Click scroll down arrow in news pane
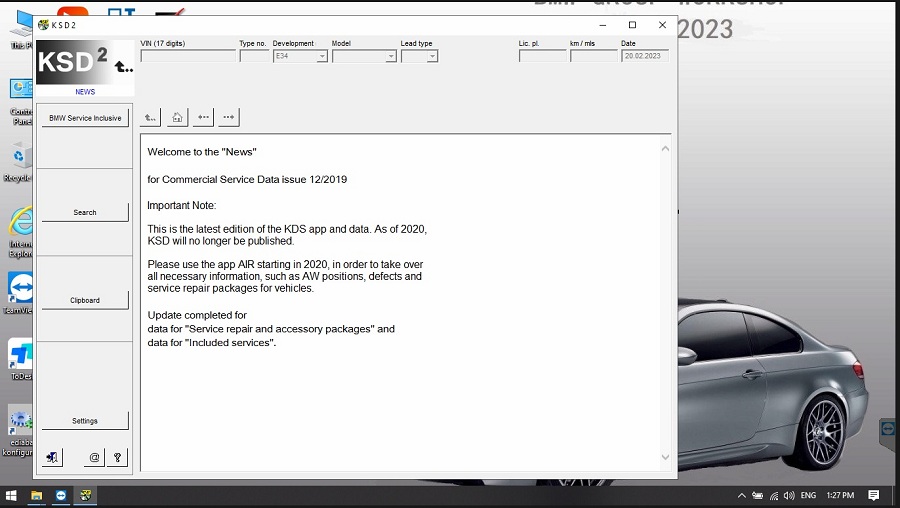The width and height of the screenshot is (900, 508). pyautogui.click(x=665, y=457)
